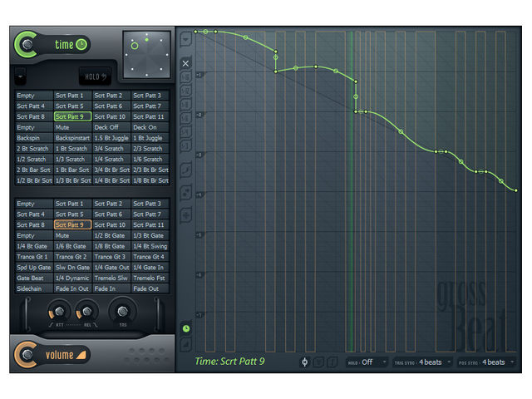Viewport: 532px width, 399px height.
Task: Select the 1.5 Bt Juggle slot
Action: tap(111, 138)
